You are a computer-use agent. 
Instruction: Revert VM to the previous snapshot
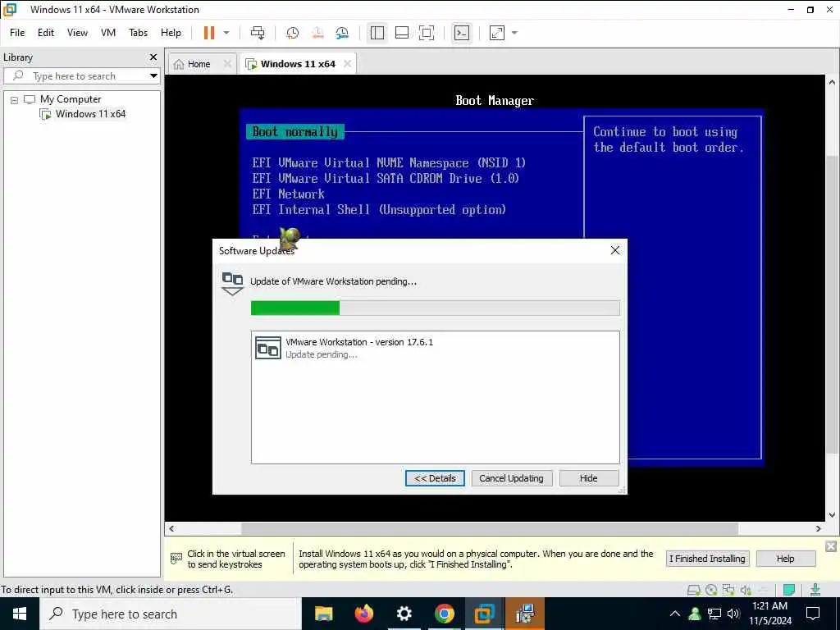click(317, 33)
